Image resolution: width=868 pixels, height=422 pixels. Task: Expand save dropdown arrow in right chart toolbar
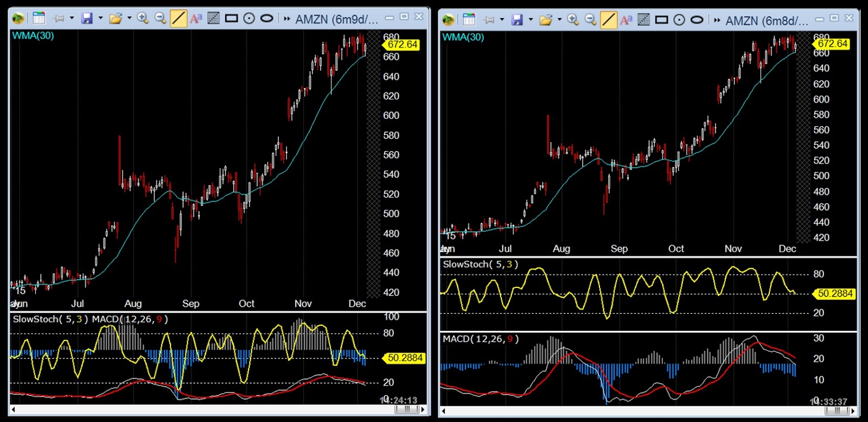pos(531,20)
